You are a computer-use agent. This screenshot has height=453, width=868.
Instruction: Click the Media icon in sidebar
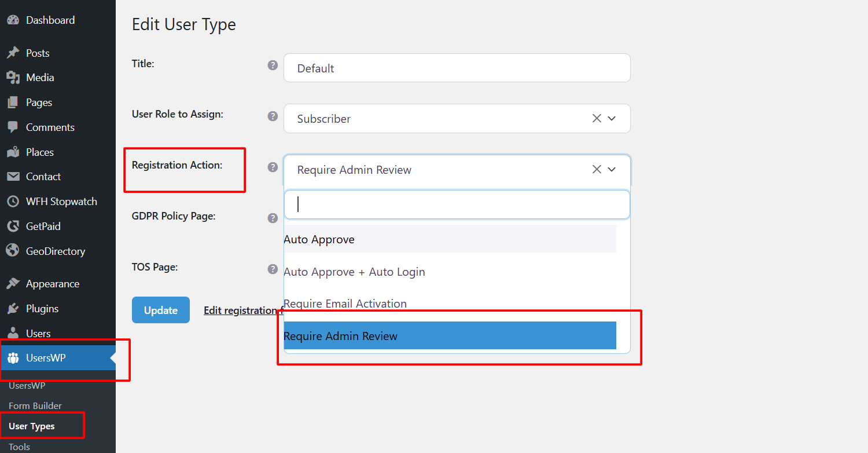[x=13, y=78]
